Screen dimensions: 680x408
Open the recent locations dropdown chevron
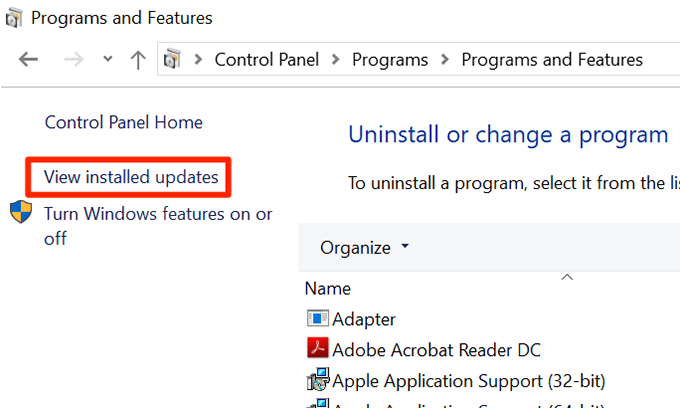coord(108,60)
